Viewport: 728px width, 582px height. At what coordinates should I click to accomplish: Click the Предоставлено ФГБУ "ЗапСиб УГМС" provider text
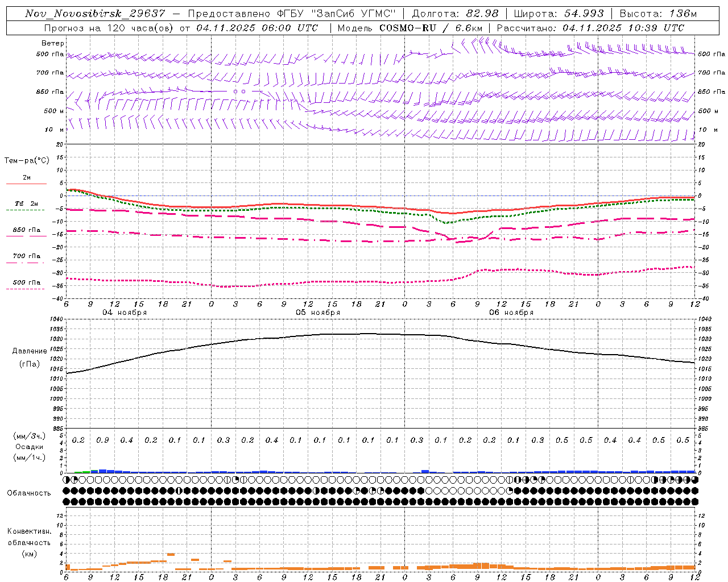(x=291, y=14)
